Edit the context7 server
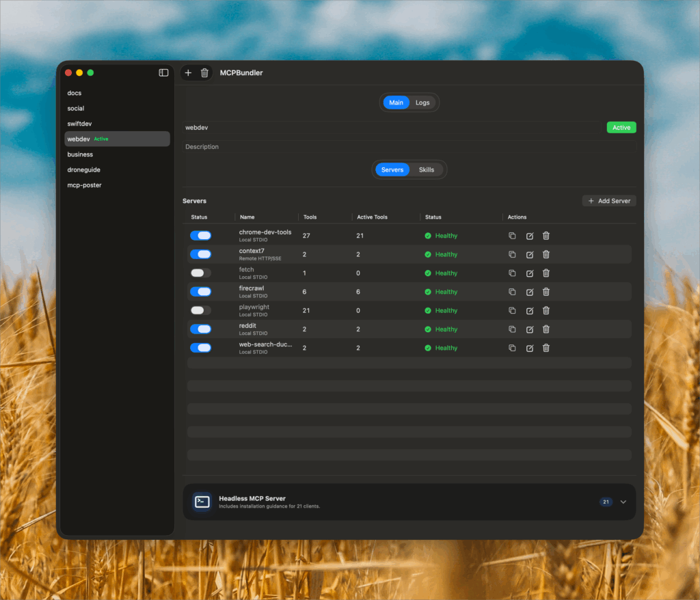This screenshot has height=600, width=700. point(529,254)
